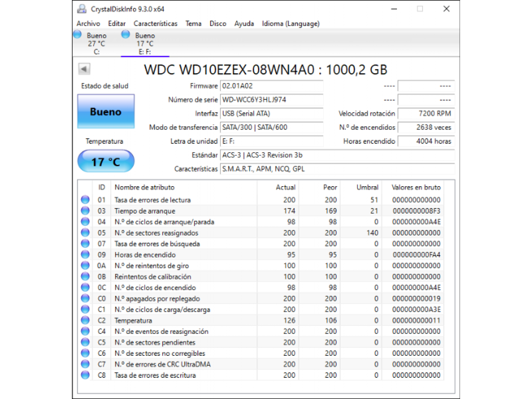Image resolution: width=532 pixels, height=399 pixels.
Task: Click status orb for Horas de encendido row
Action: [x=85, y=254]
